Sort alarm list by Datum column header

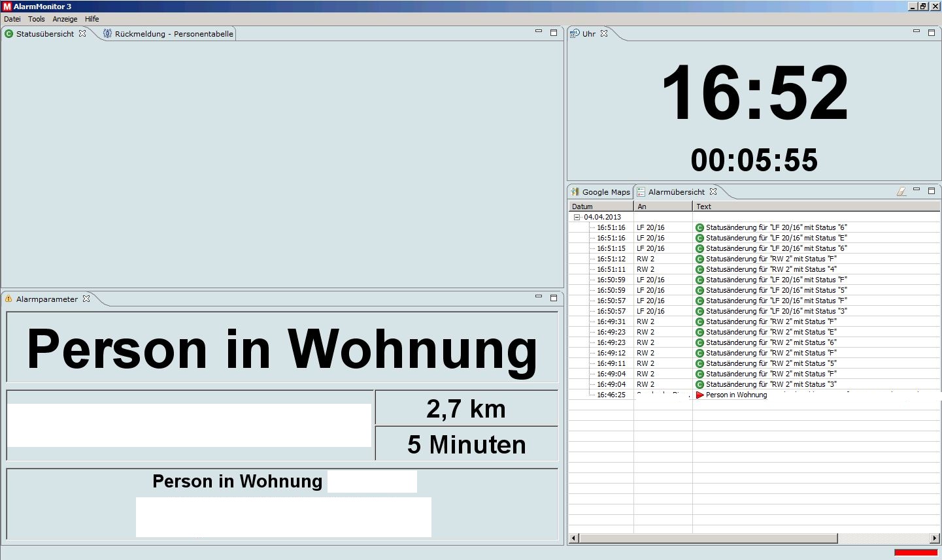pyautogui.click(x=600, y=206)
